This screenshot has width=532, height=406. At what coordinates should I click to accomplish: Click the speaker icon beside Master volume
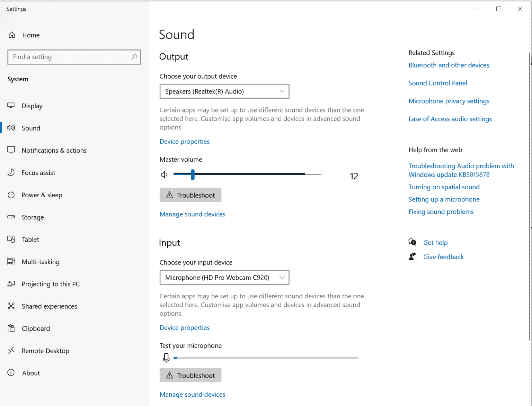(x=164, y=174)
